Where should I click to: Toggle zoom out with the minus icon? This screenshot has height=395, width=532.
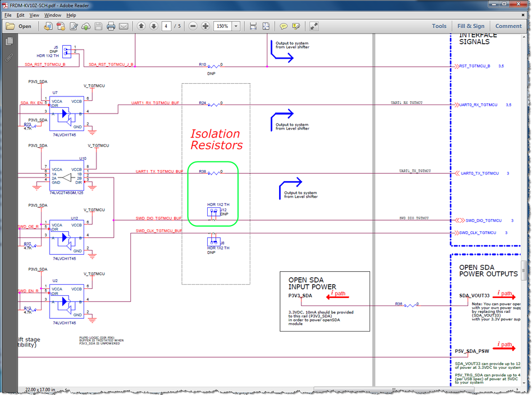[x=193, y=26]
